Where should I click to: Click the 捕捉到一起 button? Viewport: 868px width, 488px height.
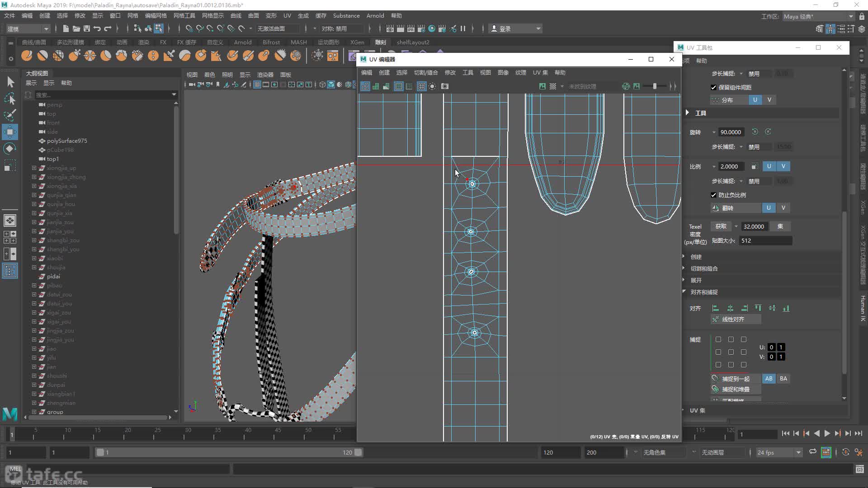tap(736, 379)
